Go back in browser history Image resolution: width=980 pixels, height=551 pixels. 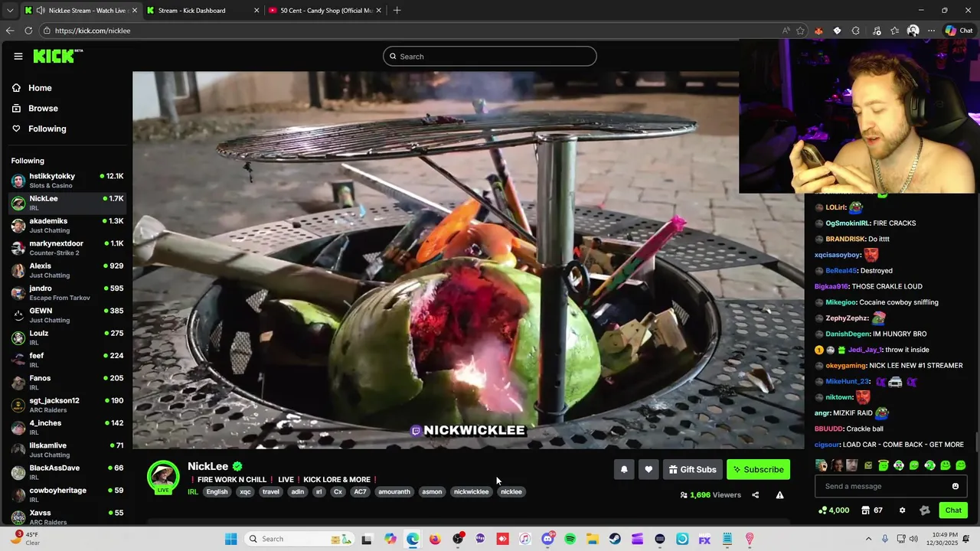tap(10, 31)
